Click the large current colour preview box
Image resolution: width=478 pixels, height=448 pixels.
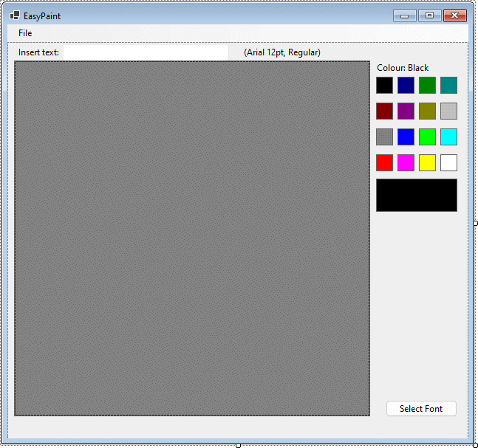pos(417,196)
